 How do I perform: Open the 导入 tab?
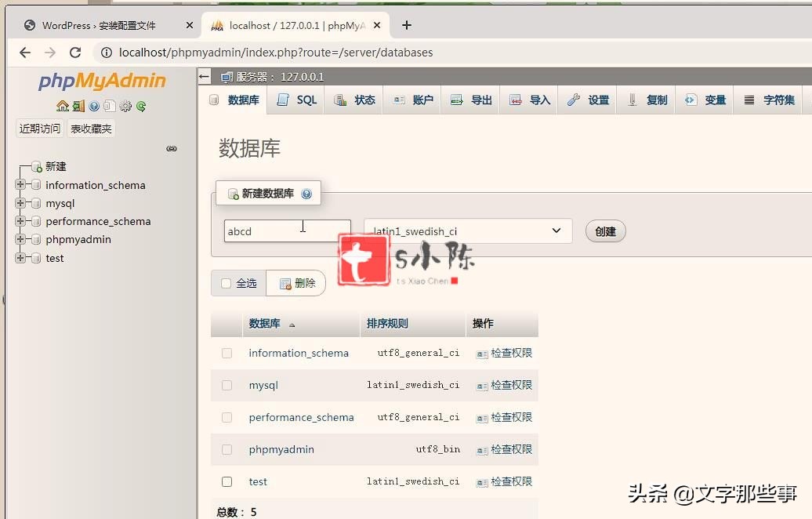[x=529, y=100]
